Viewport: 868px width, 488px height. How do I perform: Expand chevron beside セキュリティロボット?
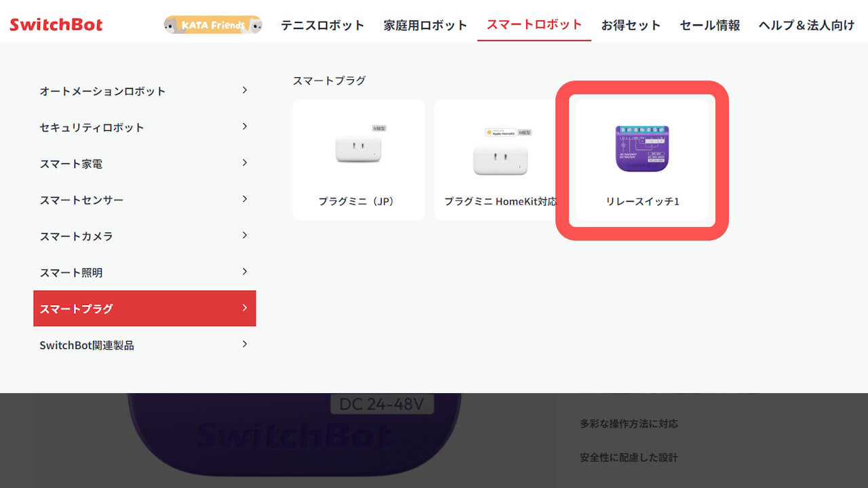(x=245, y=127)
